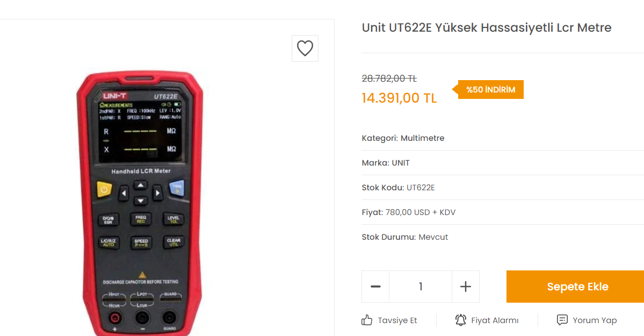Click the thumbs-up Tavsiye Et icon

[367, 320]
